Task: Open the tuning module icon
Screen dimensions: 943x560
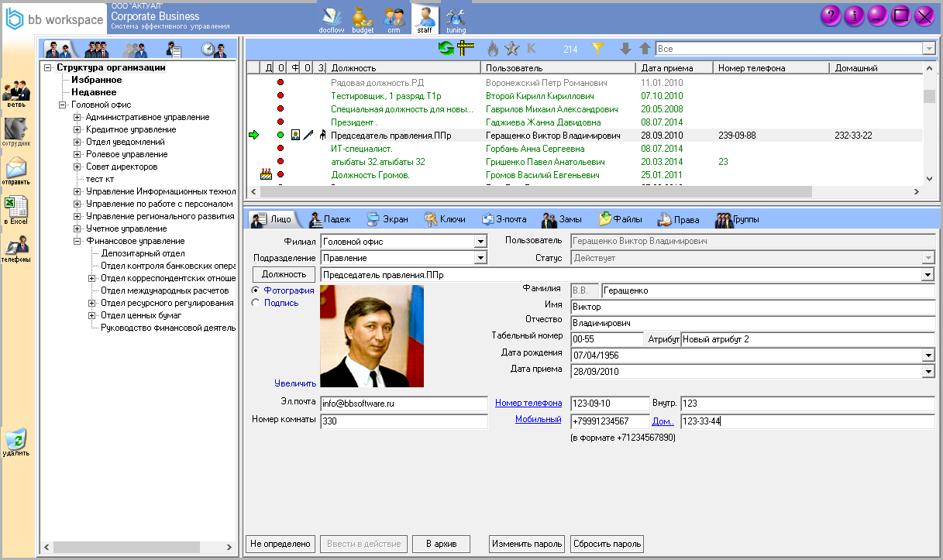Action: 456,18
